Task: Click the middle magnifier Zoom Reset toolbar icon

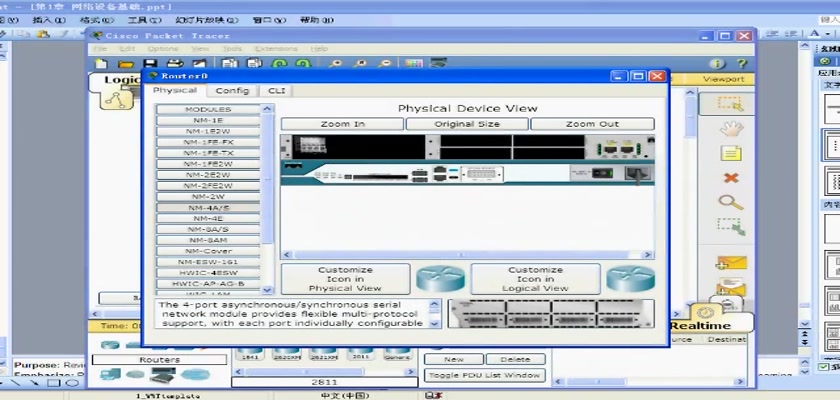Action: (x=361, y=63)
